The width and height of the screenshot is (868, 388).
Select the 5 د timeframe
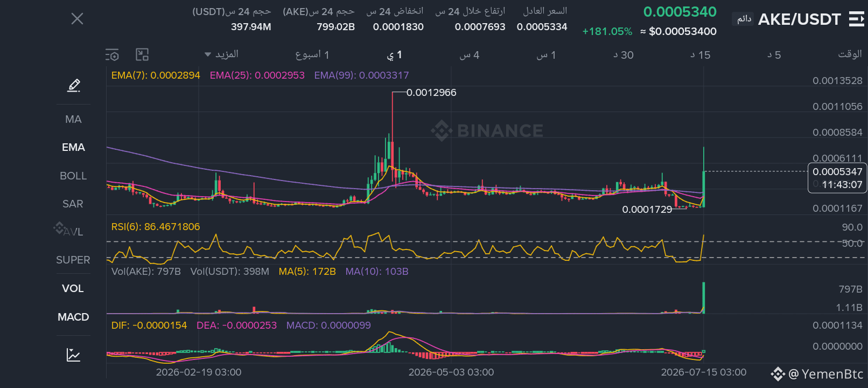click(774, 55)
